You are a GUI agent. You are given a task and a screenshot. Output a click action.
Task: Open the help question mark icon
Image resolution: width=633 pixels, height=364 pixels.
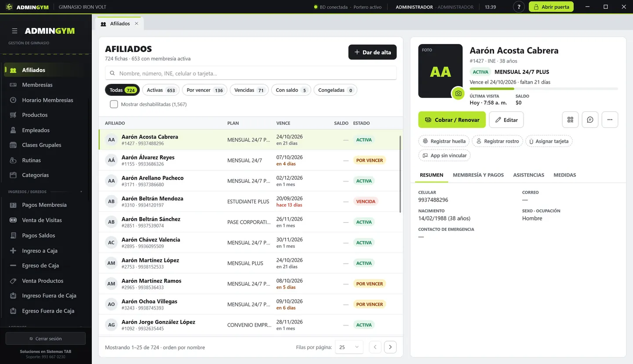coord(519,7)
